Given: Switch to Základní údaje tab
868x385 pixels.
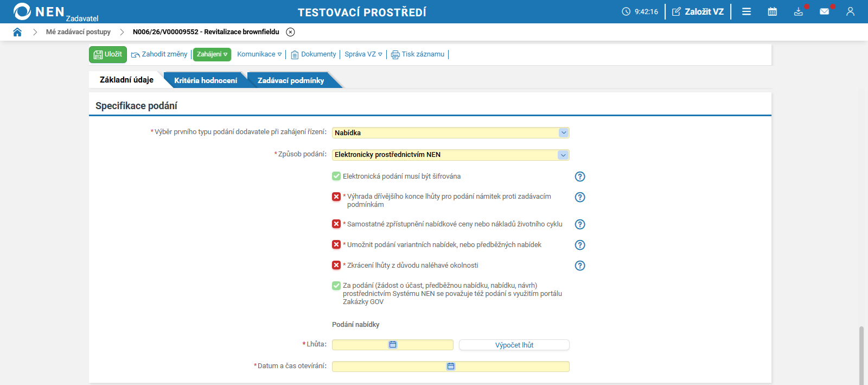Looking at the screenshot, I should tap(126, 80).
